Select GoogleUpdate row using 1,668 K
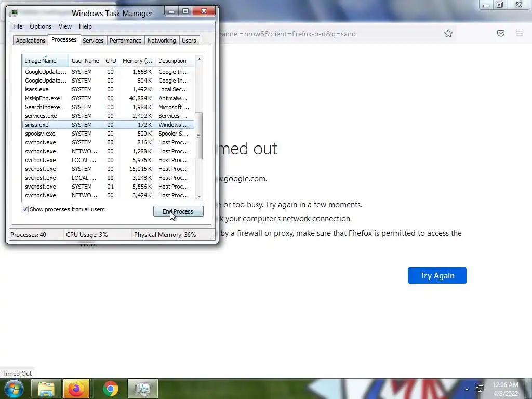532x399 pixels. 108,72
